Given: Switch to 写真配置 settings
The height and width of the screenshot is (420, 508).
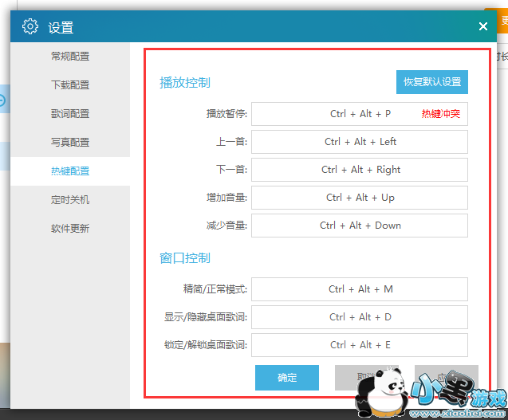Looking at the screenshot, I should pyautogui.click(x=70, y=143).
